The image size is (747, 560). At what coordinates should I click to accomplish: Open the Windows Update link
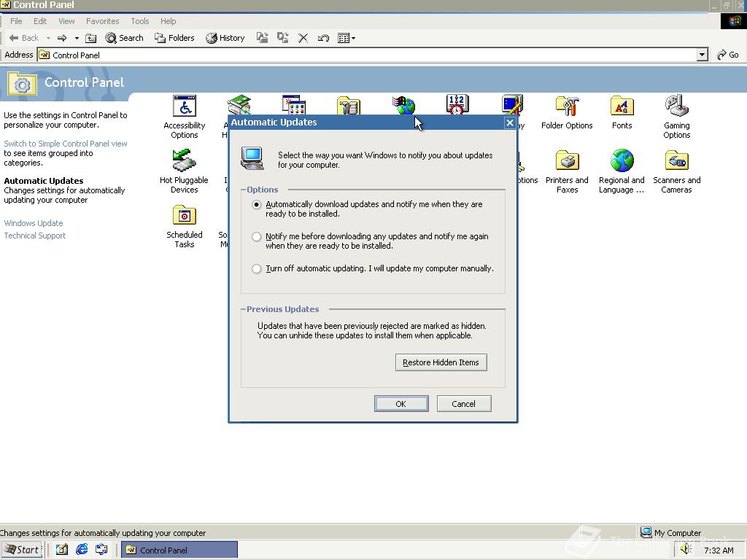[x=34, y=223]
